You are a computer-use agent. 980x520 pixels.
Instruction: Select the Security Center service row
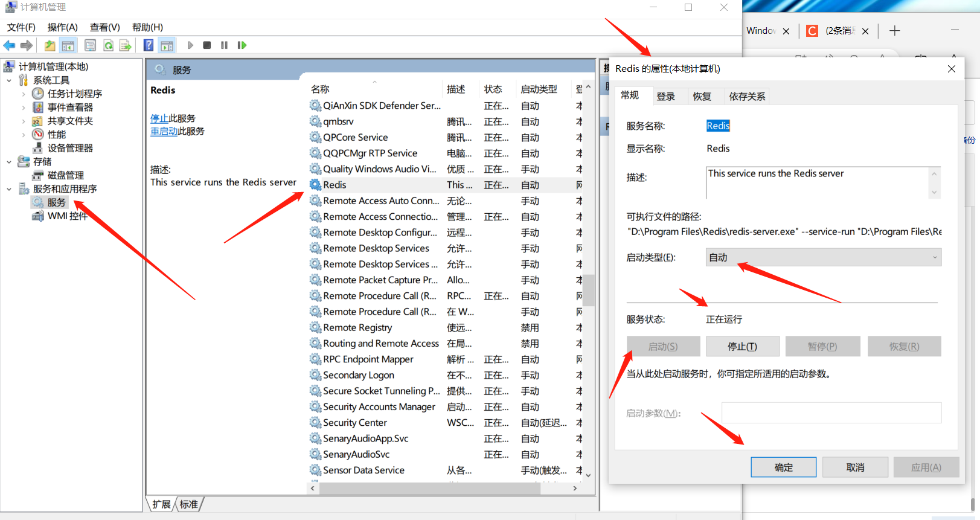445,423
